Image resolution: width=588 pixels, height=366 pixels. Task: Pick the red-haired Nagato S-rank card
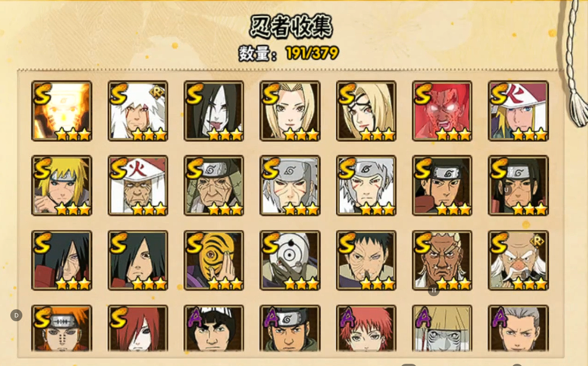pos(138,328)
